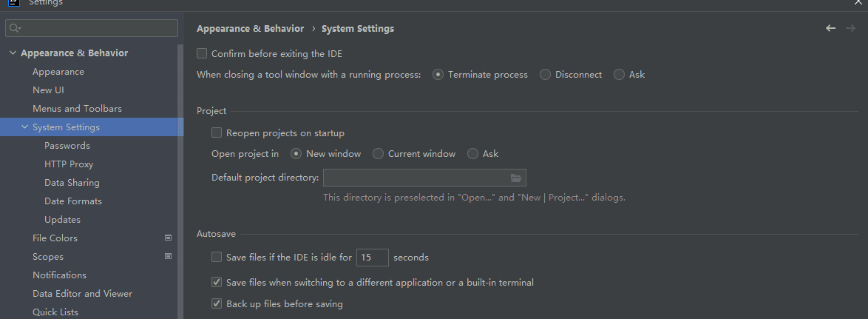Open the Passwords settings page
Image resolution: width=868 pixels, height=319 pixels.
coord(67,146)
